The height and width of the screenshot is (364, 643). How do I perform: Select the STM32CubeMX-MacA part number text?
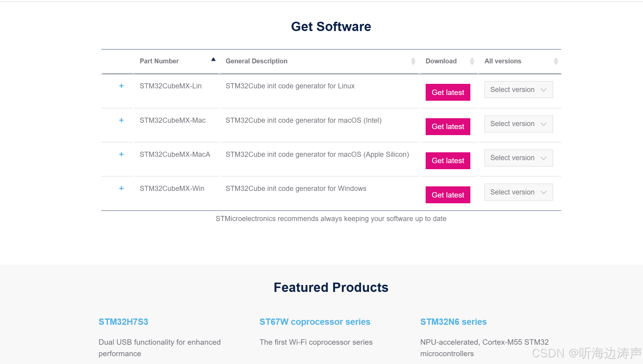click(175, 154)
